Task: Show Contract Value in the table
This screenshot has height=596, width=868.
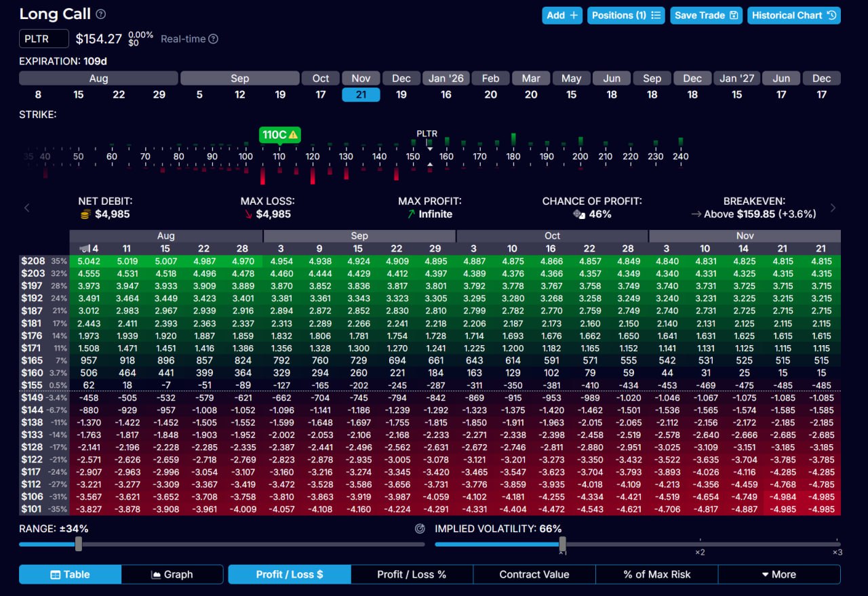Action: (x=534, y=574)
